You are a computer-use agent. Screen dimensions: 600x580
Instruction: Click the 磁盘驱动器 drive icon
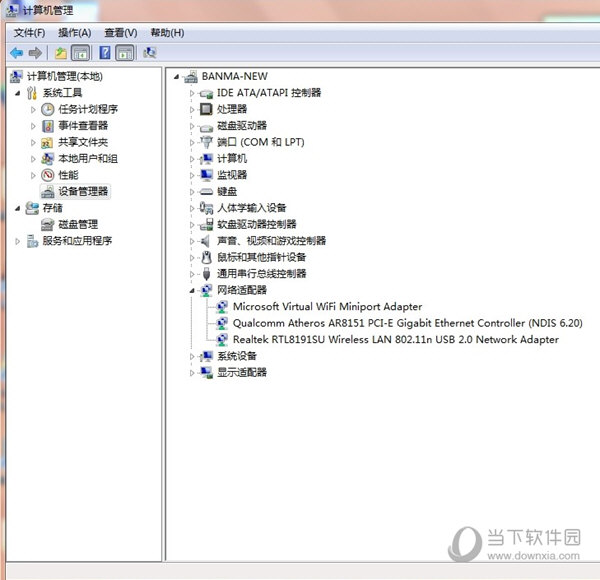coord(206,127)
